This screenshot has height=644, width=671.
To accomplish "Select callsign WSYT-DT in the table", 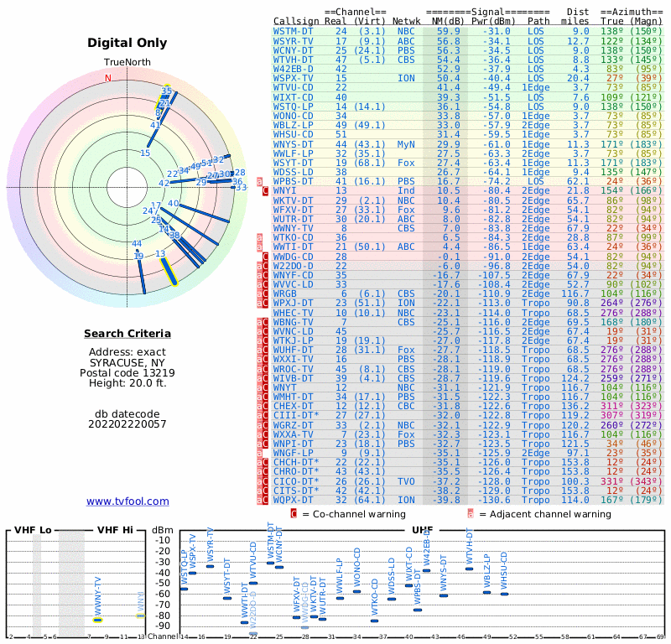I will [x=293, y=163].
